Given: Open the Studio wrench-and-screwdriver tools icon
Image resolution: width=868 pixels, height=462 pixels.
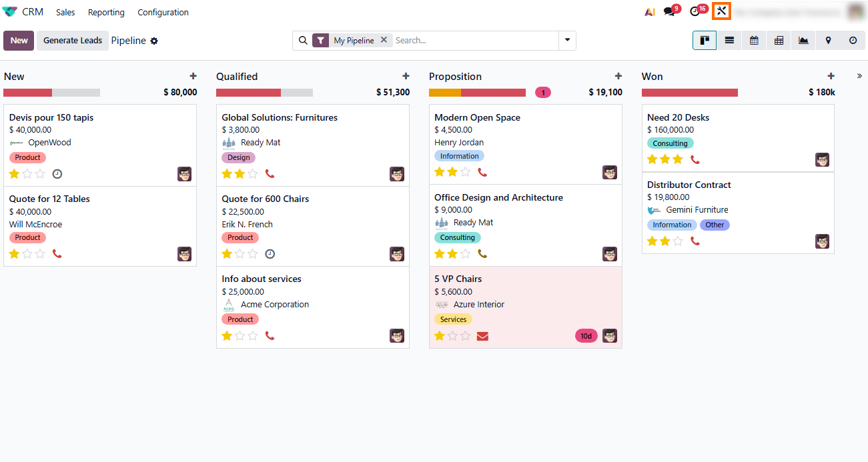Looking at the screenshot, I should [x=721, y=11].
